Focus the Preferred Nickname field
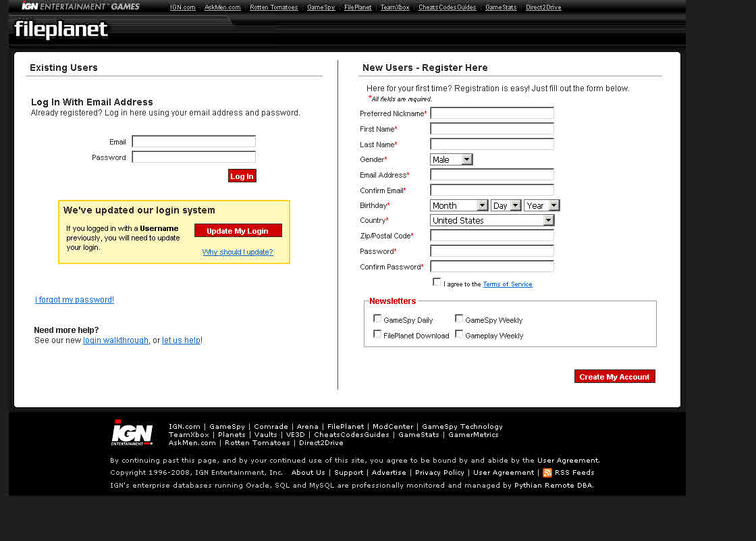756x541 pixels. coord(492,113)
